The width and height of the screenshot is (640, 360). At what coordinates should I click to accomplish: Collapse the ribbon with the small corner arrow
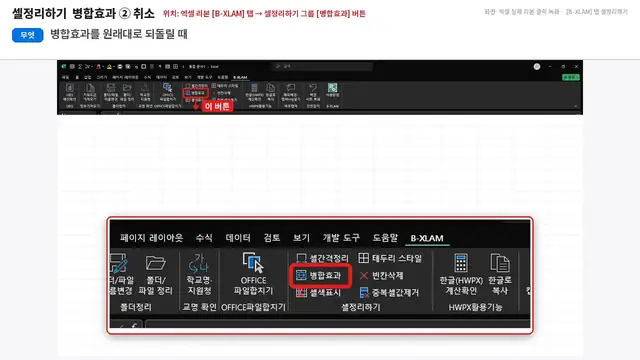[x=576, y=106]
